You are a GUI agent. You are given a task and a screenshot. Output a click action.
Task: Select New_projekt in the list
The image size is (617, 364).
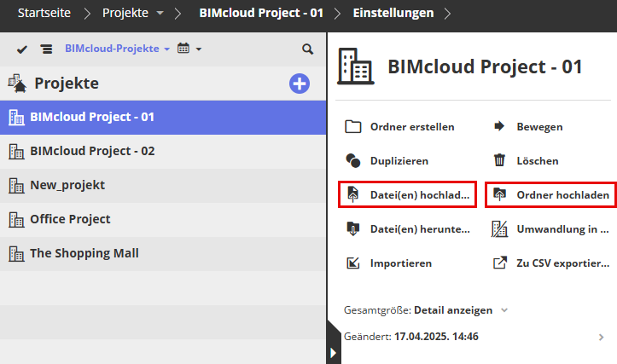tap(163, 186)
